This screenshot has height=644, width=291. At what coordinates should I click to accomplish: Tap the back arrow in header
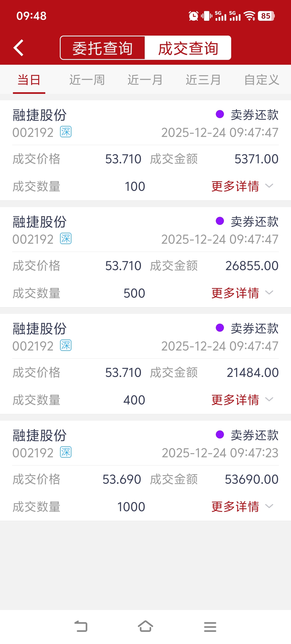[19, 48]
